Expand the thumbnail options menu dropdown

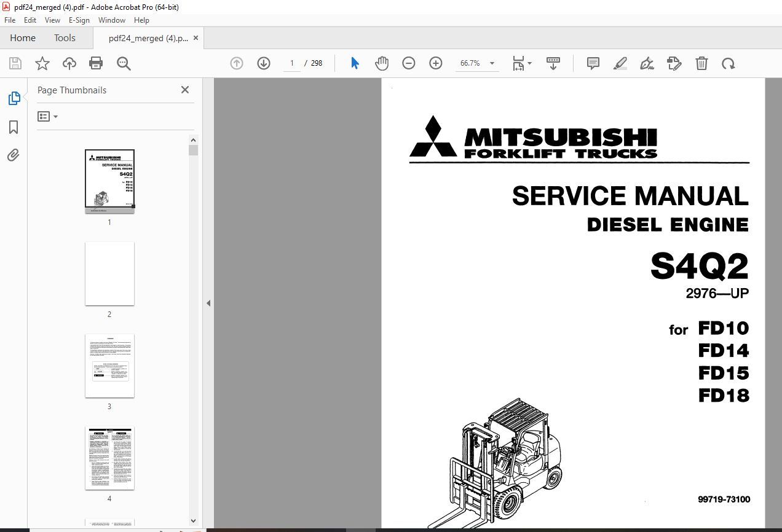(48, 116)
